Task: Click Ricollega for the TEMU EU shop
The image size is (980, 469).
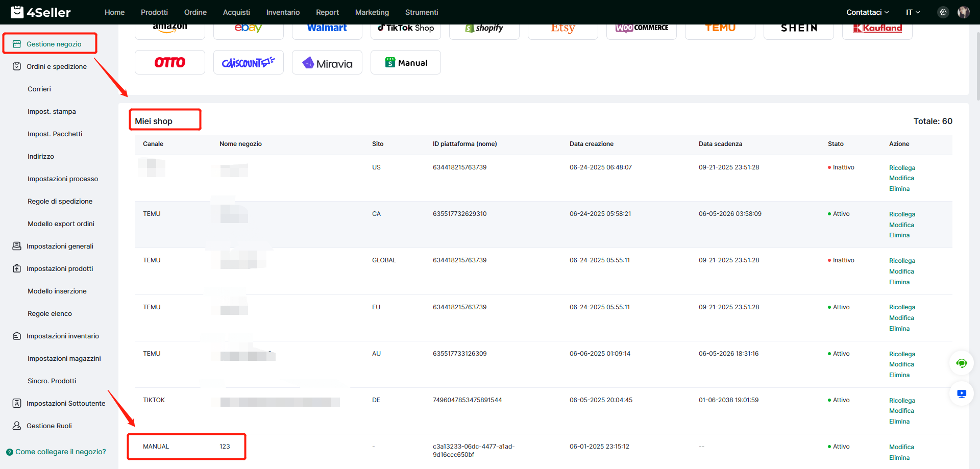Action: 902,307
